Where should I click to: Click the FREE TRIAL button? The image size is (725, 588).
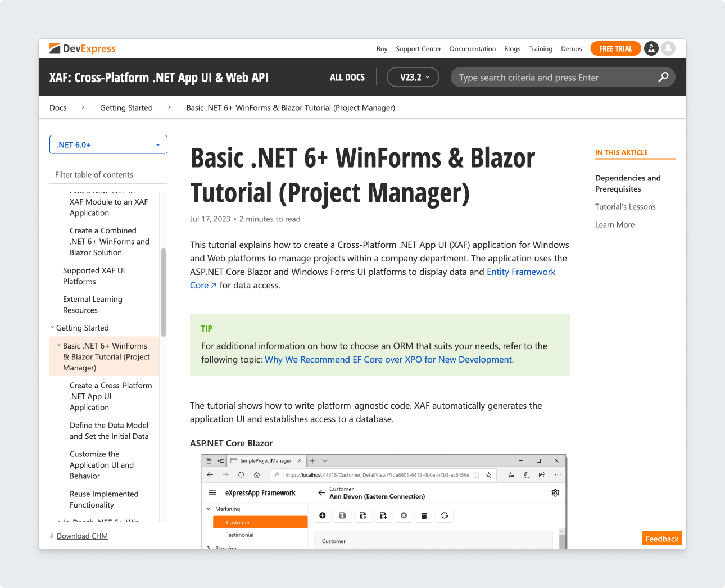[x=615, y=49]
